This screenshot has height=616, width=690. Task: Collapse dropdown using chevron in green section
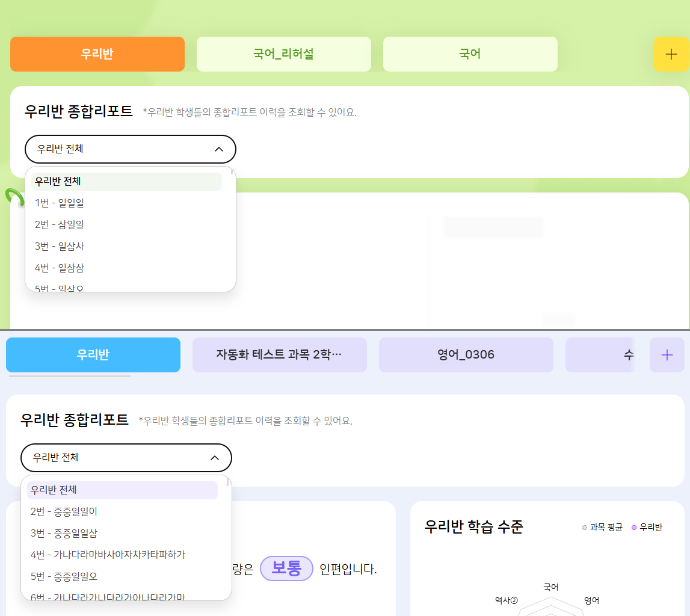219,149
